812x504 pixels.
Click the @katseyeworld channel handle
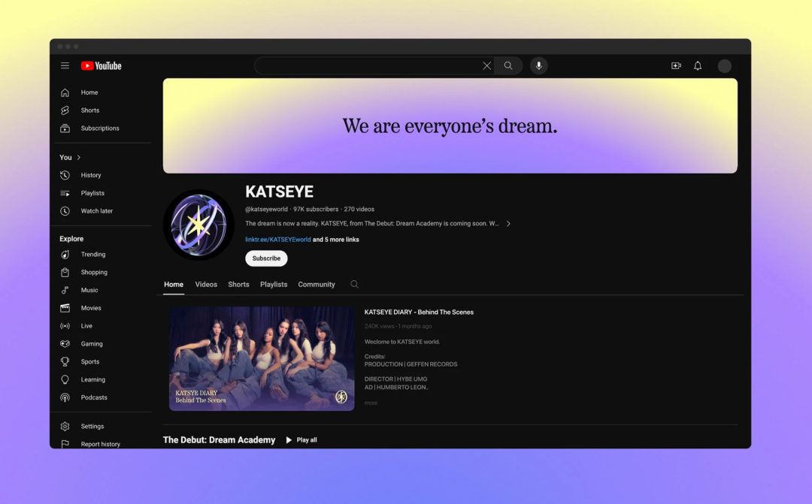click(x=266, y=209)
